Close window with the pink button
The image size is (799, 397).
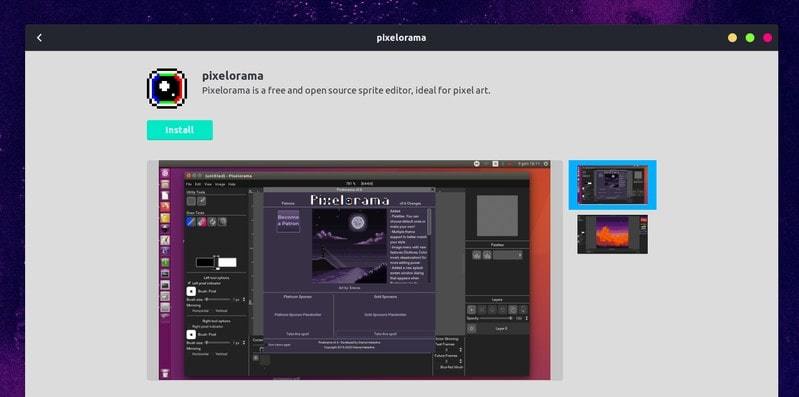767,38
